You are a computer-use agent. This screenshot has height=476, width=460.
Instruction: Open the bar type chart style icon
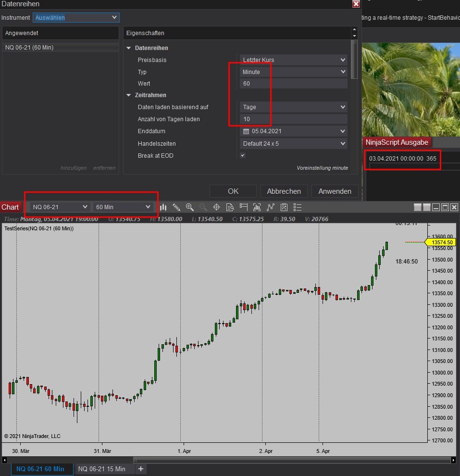pyautogui.click(x=163, y=207)
